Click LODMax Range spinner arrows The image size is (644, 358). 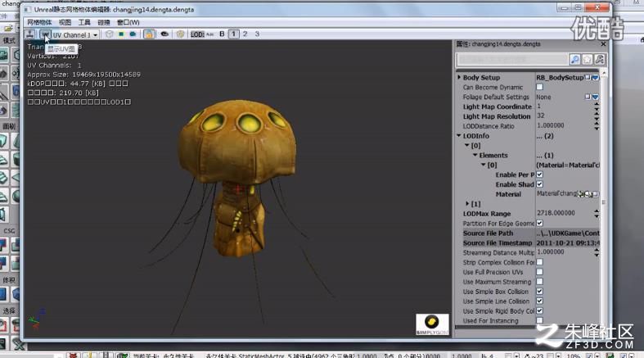point(597,214)
